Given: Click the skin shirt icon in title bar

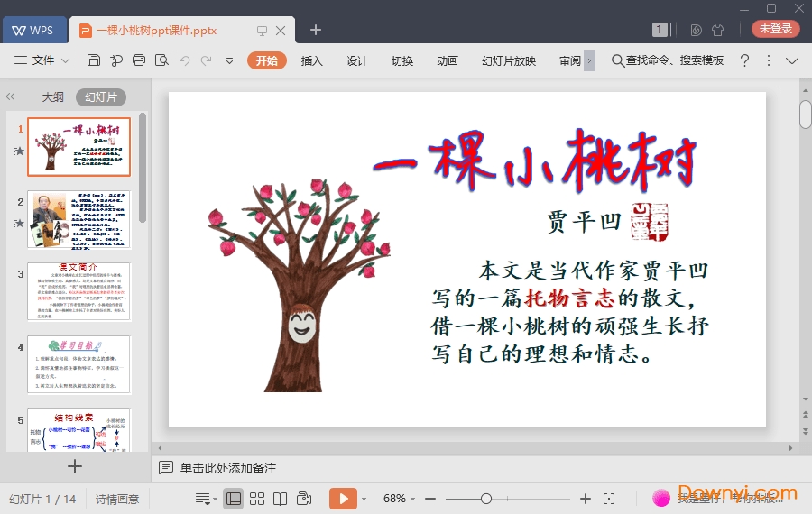Looking at the screenshot, I should 718,30.
